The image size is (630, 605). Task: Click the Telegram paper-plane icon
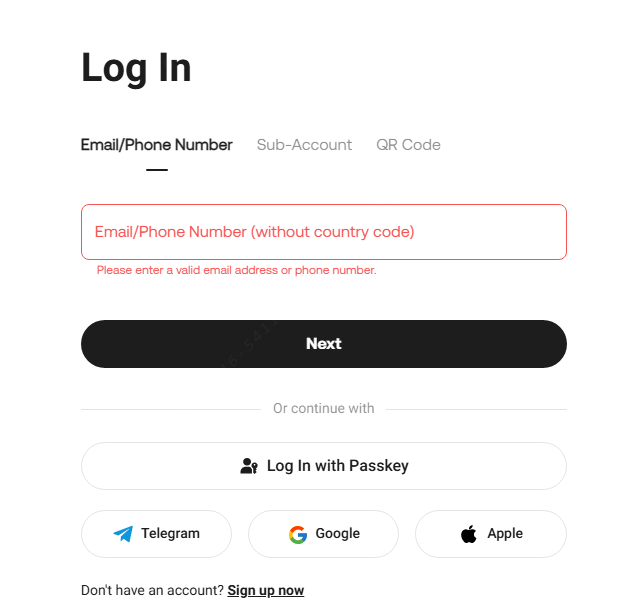[x=123, y=534]
